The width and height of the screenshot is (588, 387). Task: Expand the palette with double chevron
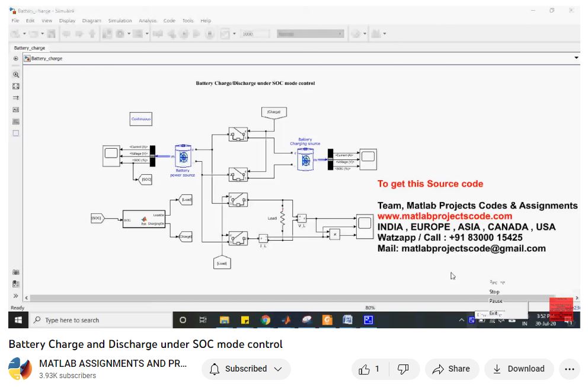click(x=16, y=296)
